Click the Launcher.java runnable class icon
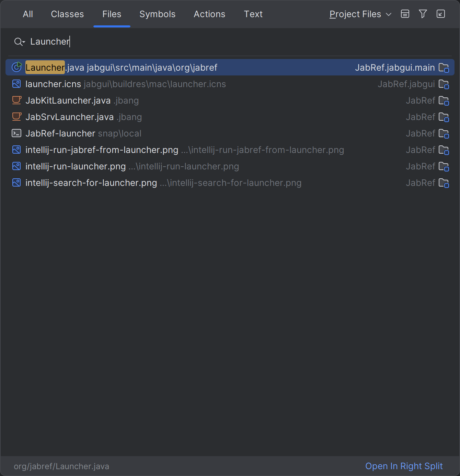460x476 pixels. (x=16, y=67)
